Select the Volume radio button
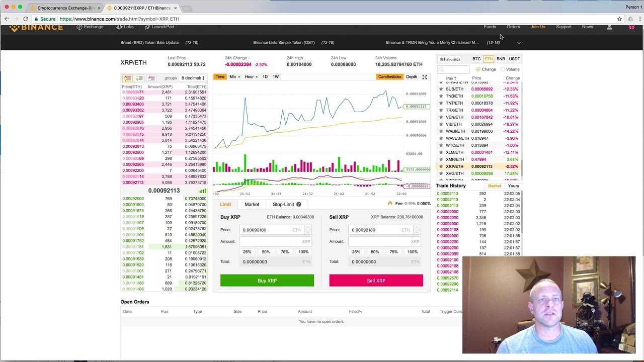 point(502,69)
